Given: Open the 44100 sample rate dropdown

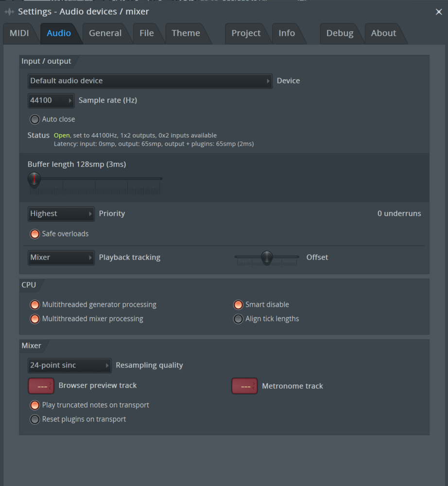Looking at the screenshot, I should [51, 101].
